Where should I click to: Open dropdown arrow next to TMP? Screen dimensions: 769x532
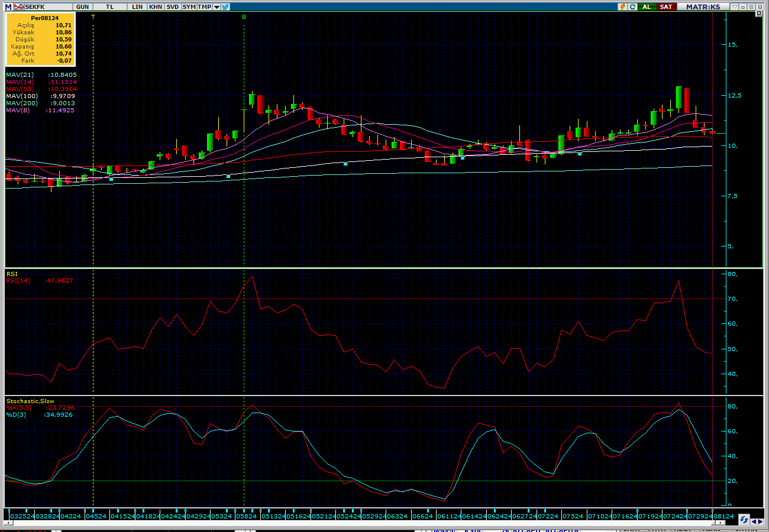point(217,7)
